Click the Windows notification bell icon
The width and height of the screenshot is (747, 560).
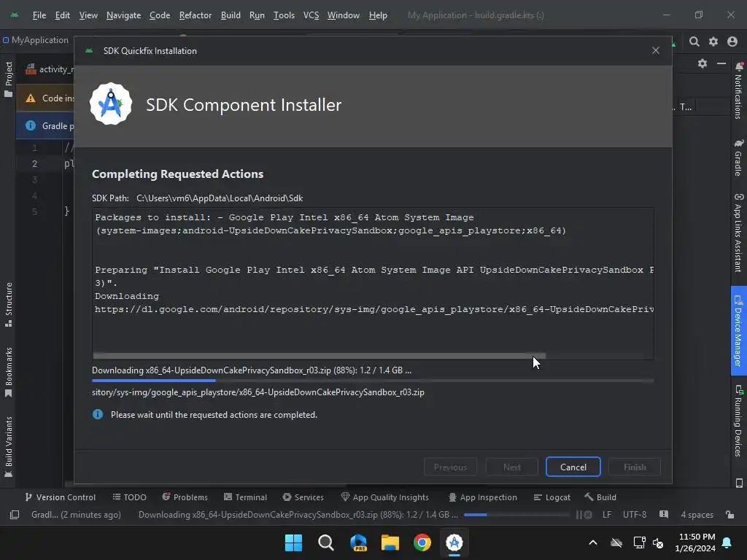tap(727, 542)
